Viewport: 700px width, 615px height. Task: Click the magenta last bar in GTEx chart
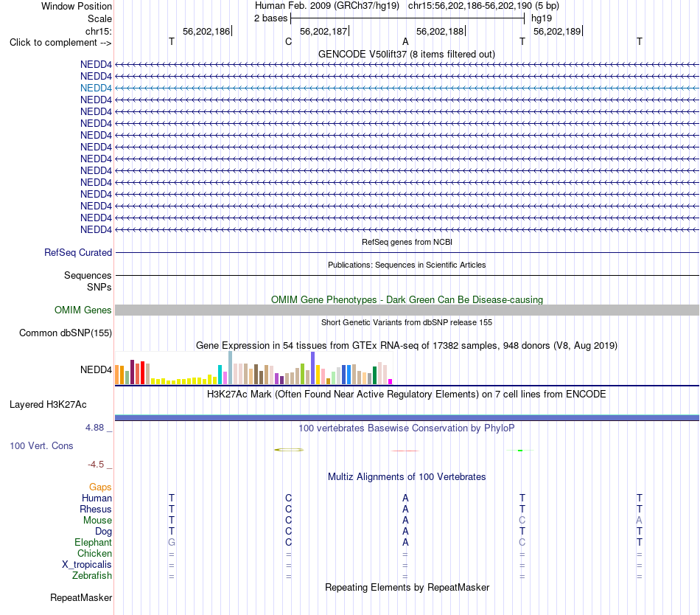(x=391, y=381)
